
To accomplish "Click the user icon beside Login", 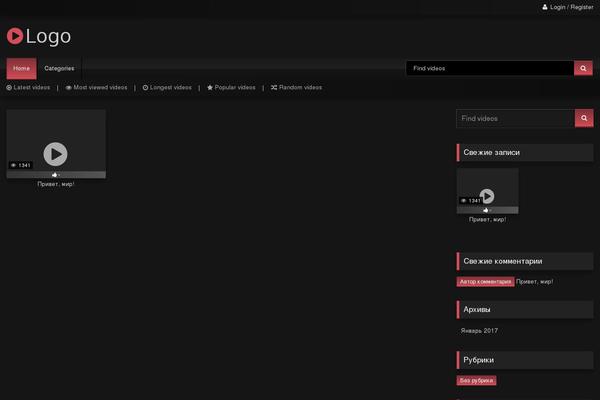I will tap(545, 7).
